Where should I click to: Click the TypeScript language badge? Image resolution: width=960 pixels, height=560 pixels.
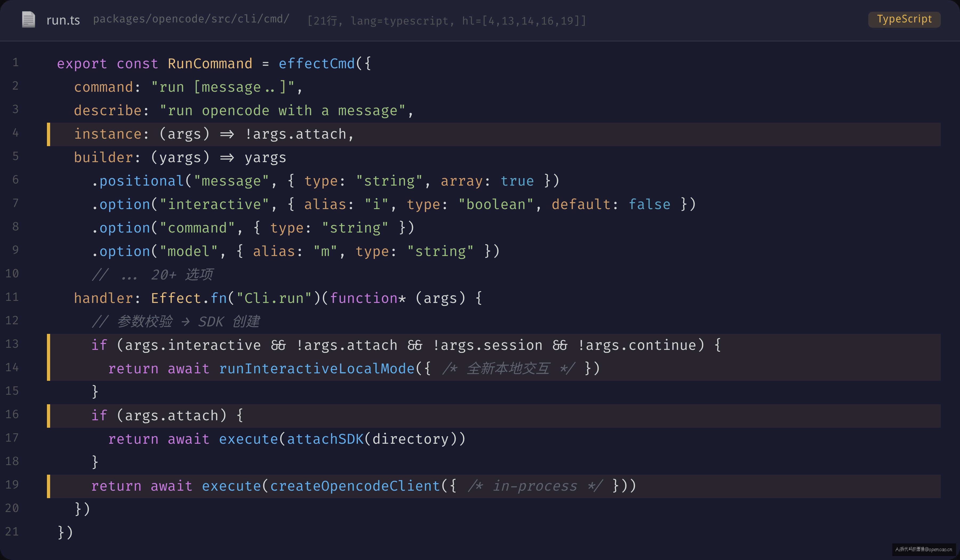[x=904, y=19]
